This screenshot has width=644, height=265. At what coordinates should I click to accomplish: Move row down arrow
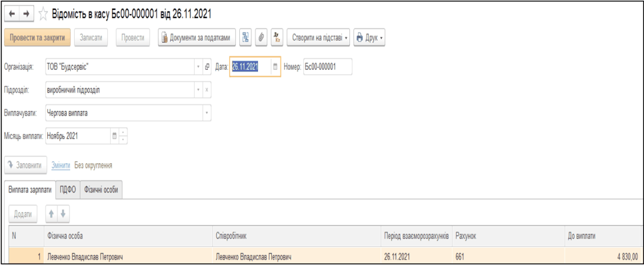(x=63, y=214)
